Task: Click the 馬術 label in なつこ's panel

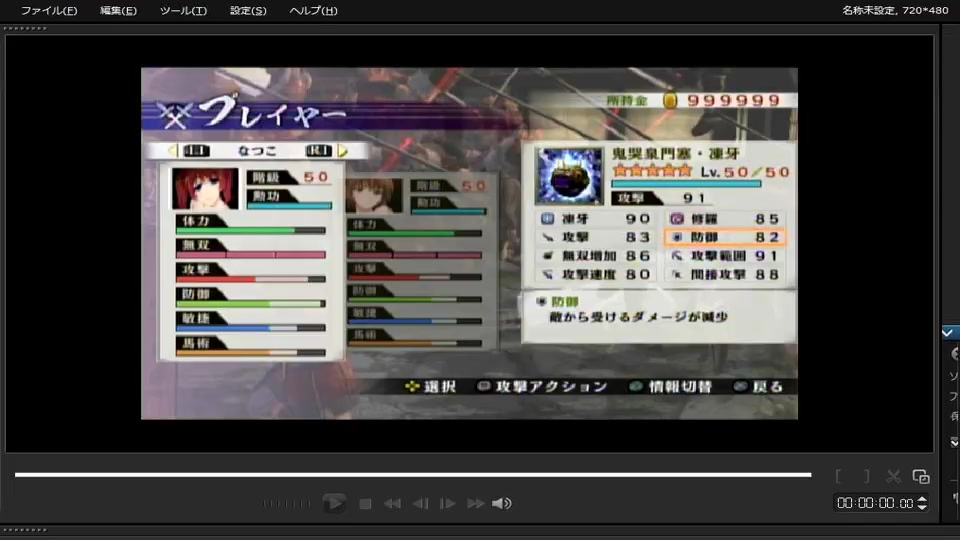Action: click(x=196, y=343)
